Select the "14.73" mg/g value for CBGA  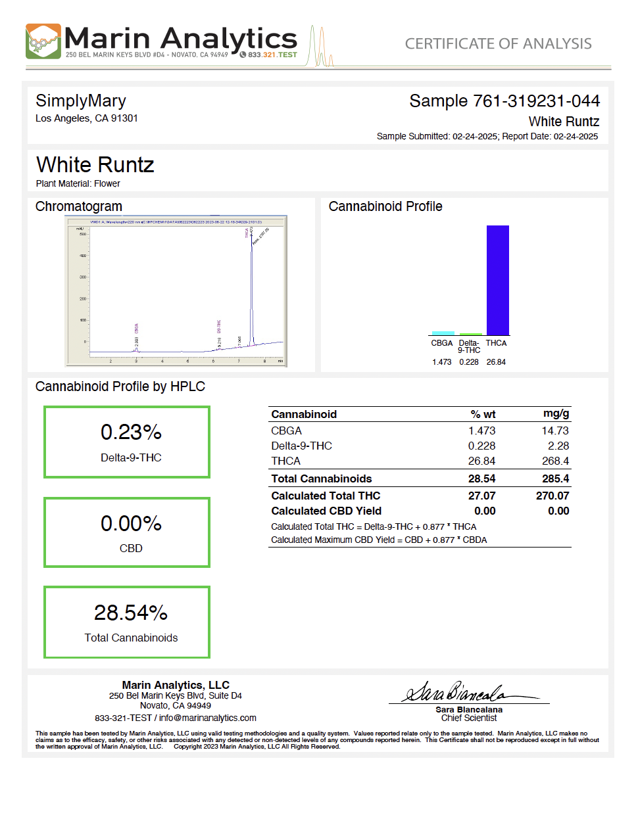[555, 431]
